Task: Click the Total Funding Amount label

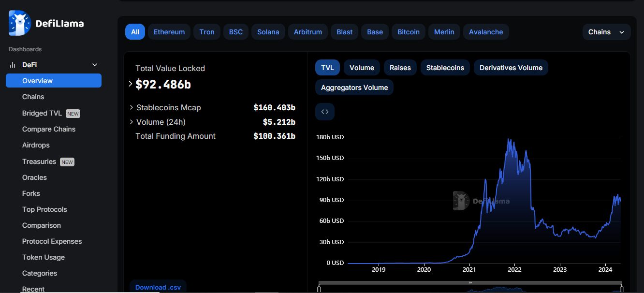Action: (176, 136)
